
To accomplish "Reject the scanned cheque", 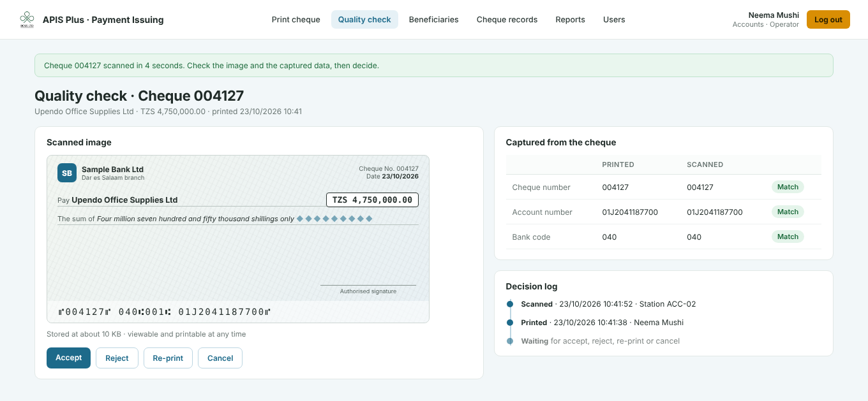I will (117, 358).
